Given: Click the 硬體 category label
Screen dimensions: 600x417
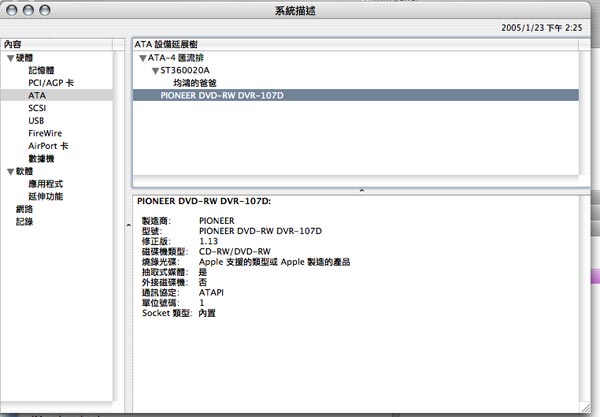Looking at the screenshot, I should [24, 58].
